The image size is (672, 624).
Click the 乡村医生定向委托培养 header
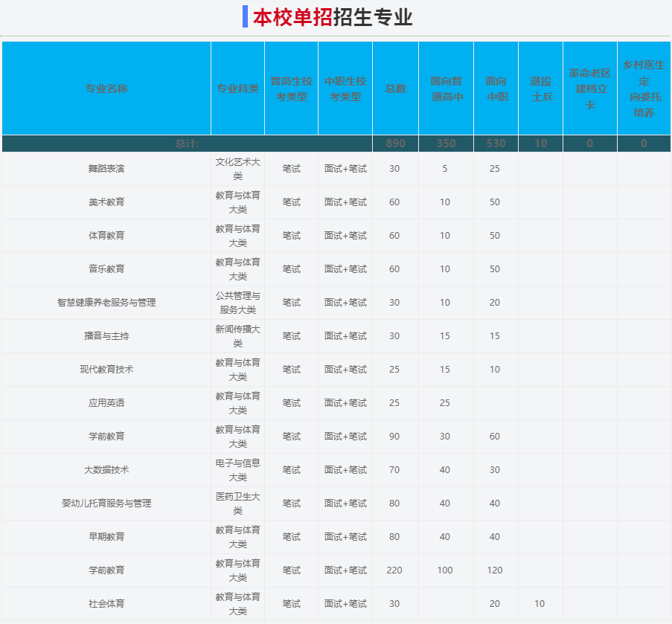(x=644, y=89)
